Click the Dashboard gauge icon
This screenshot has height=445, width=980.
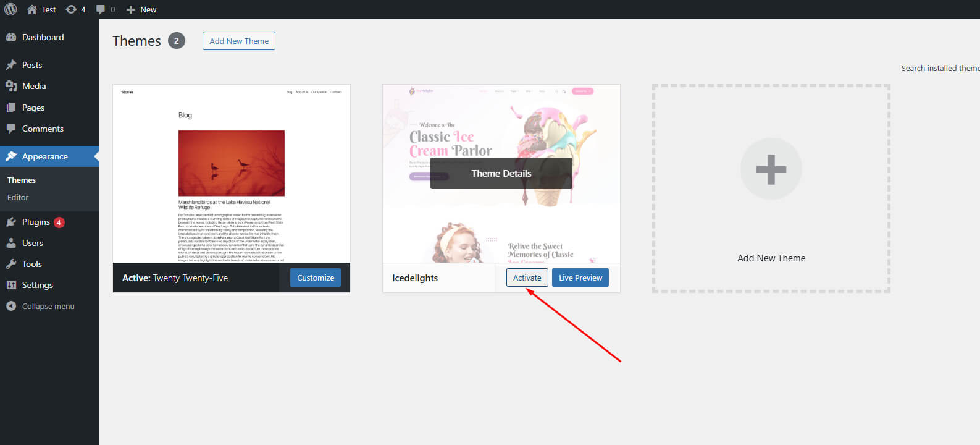tap(11, 37)
